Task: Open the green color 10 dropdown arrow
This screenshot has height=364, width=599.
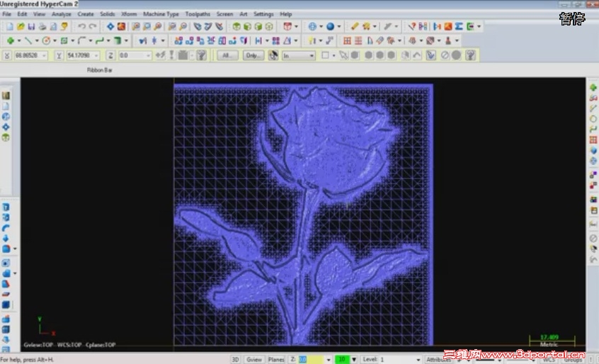Action: pyautogui.click(x=354, y=360)
